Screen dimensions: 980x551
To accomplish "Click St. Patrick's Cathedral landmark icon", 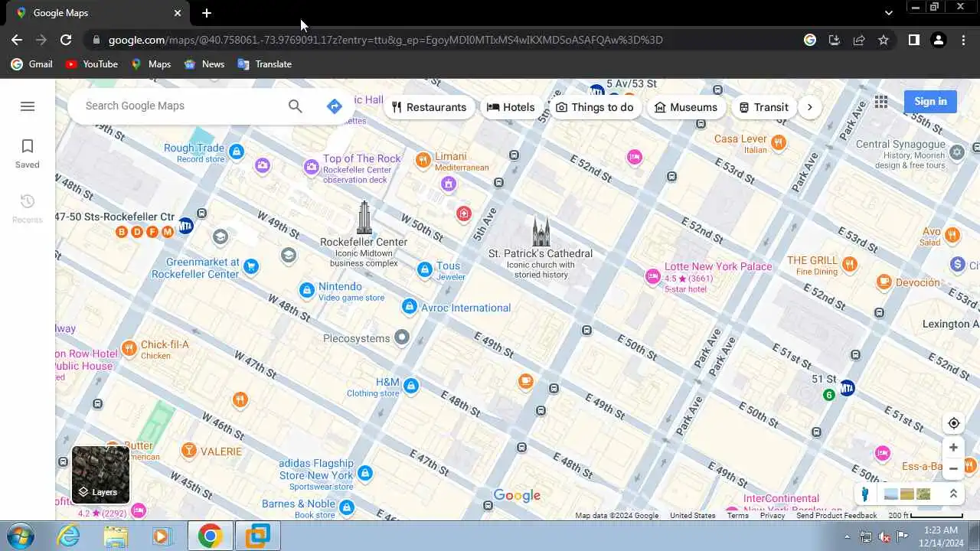I will tap(541, 230).
